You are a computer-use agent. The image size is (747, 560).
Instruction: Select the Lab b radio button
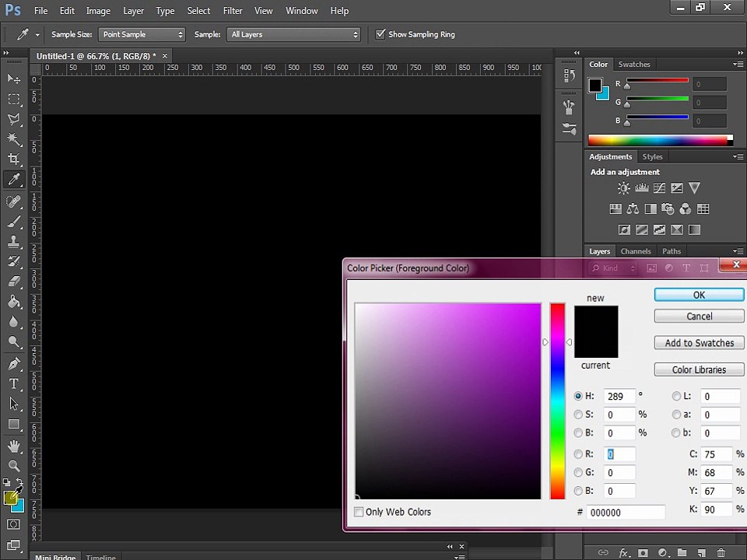676,433
